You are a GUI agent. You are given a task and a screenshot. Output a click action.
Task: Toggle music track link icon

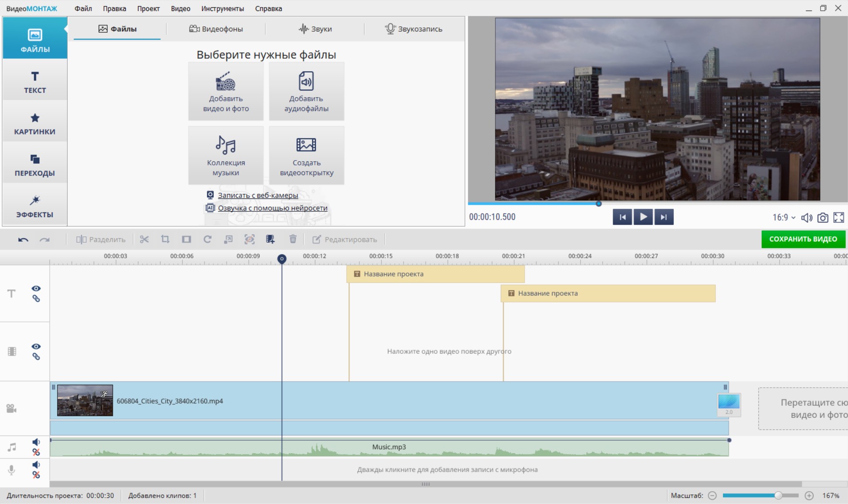pyautogui.click(x=36, y=452)
